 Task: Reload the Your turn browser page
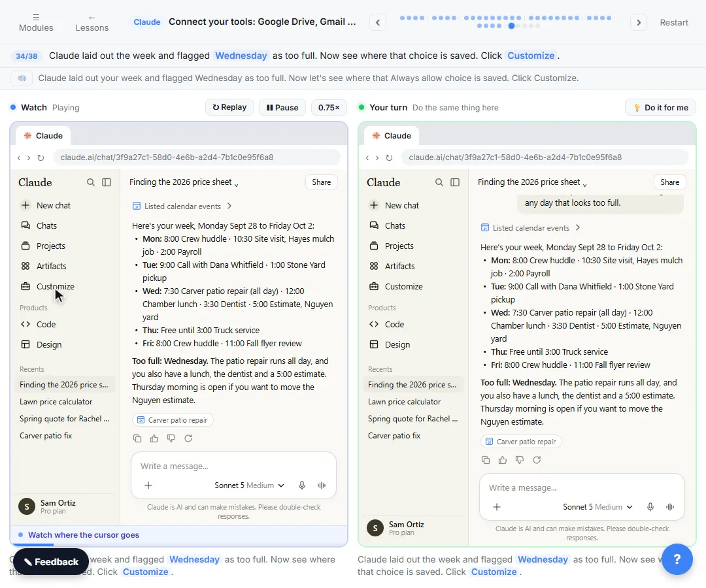point(389,157)
